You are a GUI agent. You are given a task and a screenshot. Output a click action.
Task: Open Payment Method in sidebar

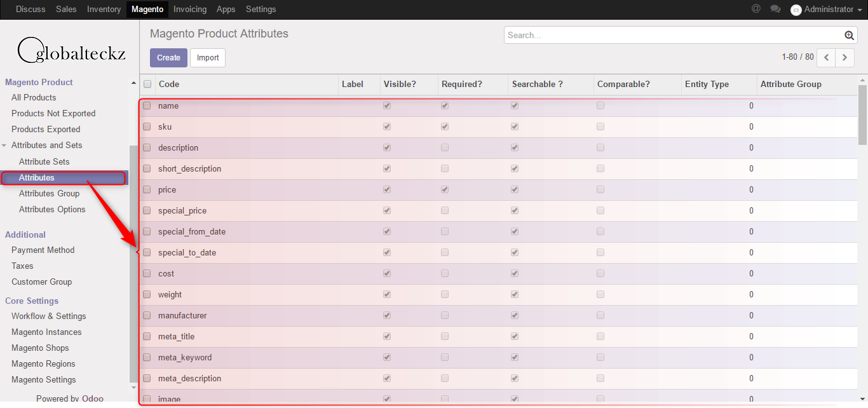tap(43, 250)
